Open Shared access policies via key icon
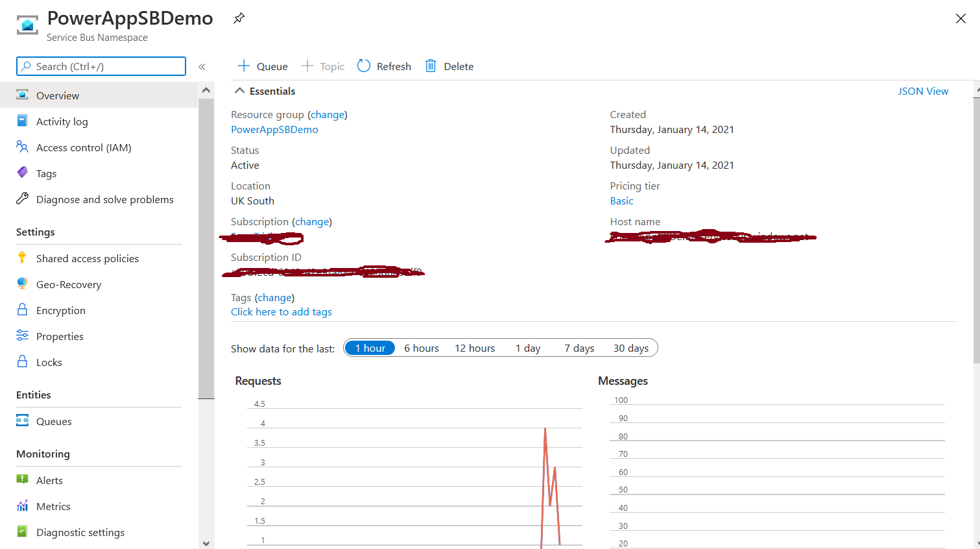 pos(23,258)
